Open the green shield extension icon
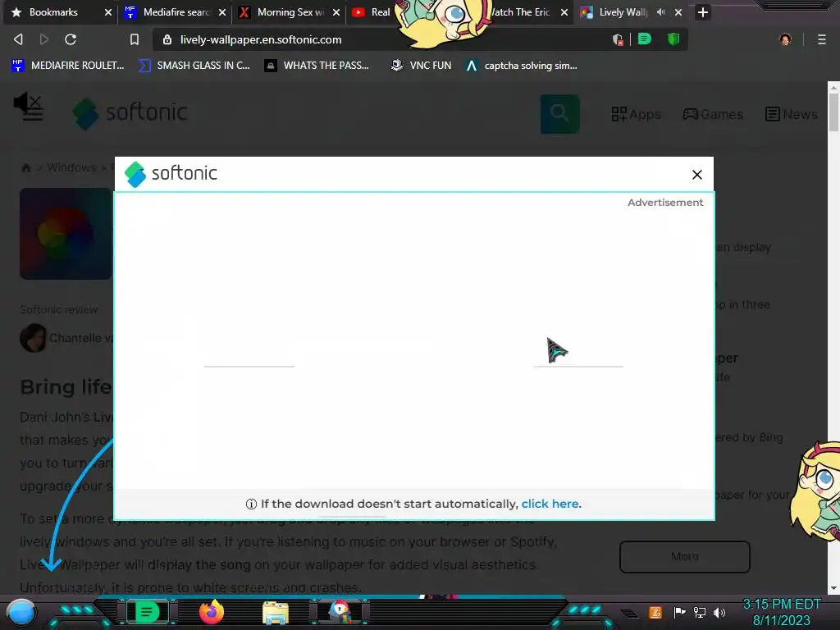 pos(673,39)
